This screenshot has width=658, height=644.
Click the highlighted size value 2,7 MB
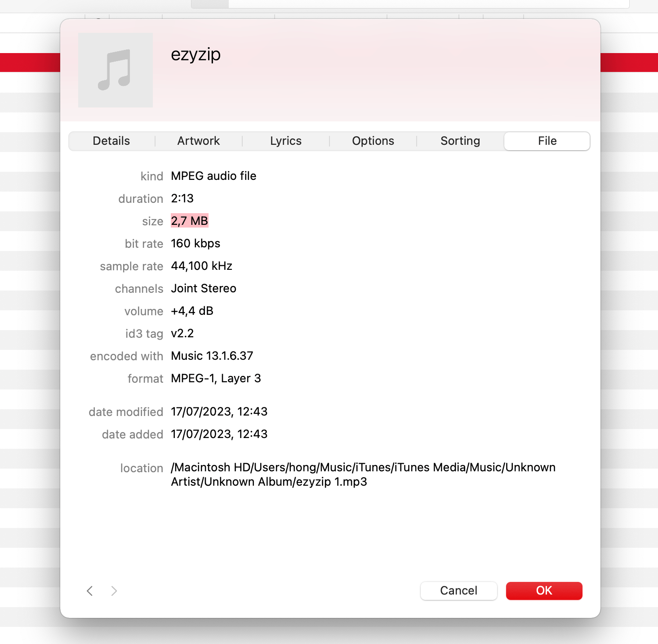click(x=189, y=220)
